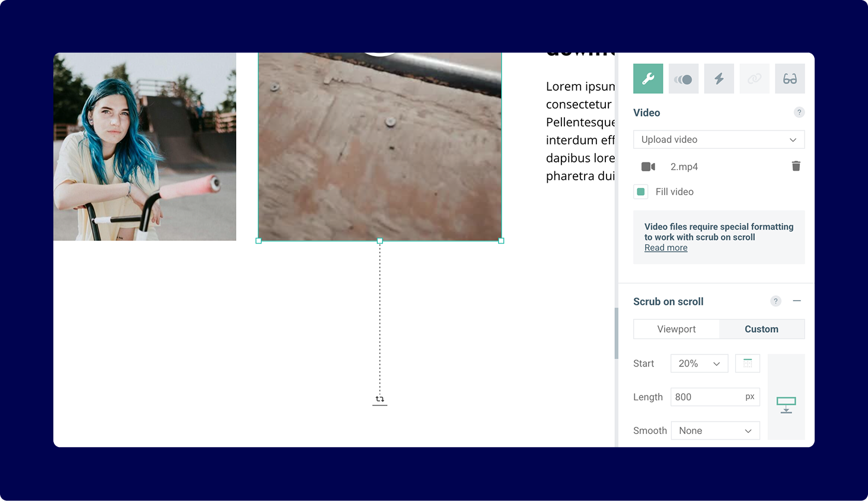The width and height of the screenshot is (868, 501).
Task: Toggle the Fill video checkbox
Action: (x=641, y=192)
